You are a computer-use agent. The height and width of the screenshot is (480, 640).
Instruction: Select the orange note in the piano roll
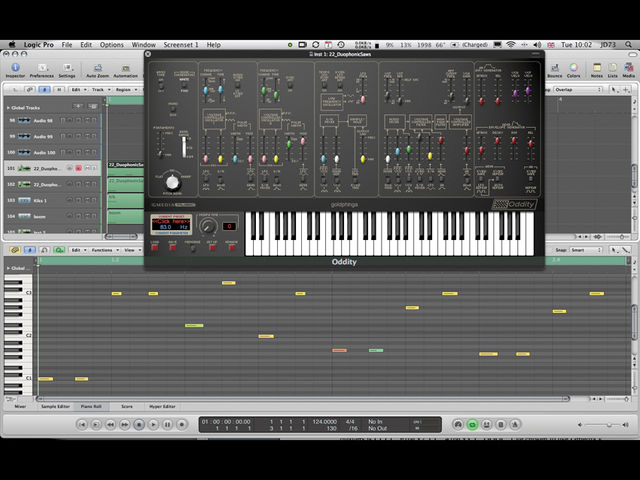[x=340, y=350]
